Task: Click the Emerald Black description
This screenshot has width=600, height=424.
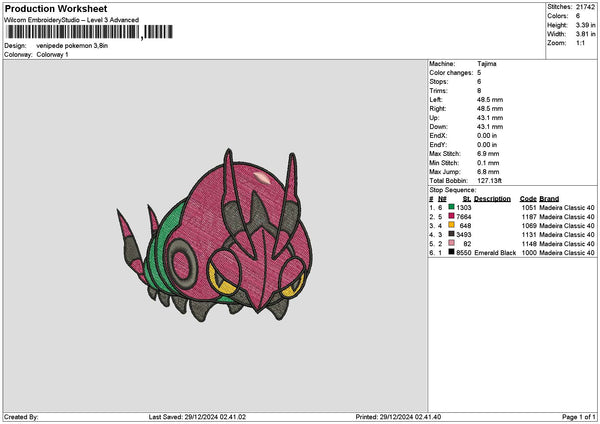Action: coord(495,253)
